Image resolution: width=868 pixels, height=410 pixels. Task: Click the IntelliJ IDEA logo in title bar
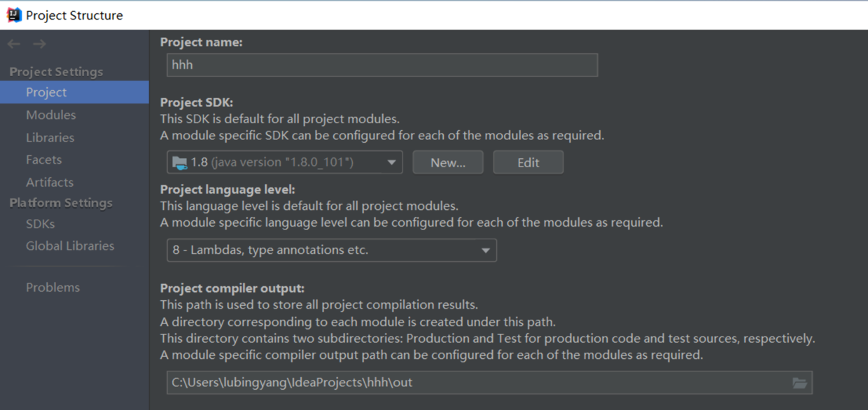(14, 15)
